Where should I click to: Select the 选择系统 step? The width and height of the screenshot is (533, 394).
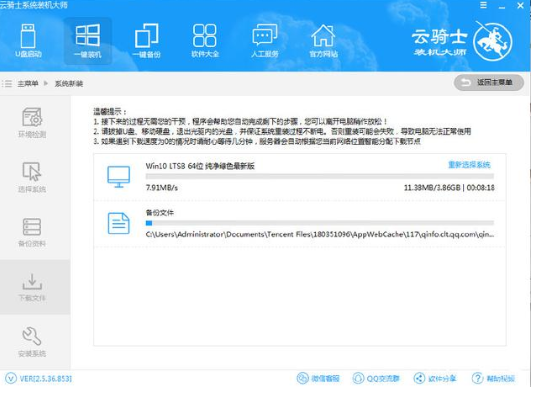pyautogui.click(x=32, y=177)
